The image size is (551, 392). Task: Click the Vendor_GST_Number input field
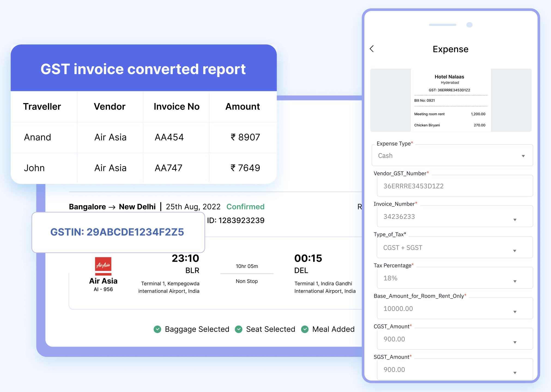click(x=455, y=186)
